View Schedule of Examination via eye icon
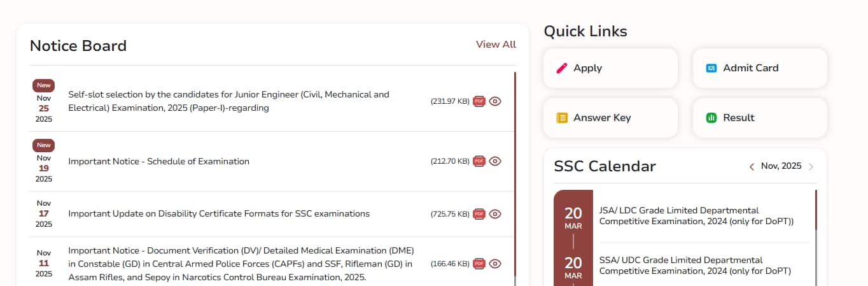The height and width of the screenshot is (286, 868). [495, 161]
